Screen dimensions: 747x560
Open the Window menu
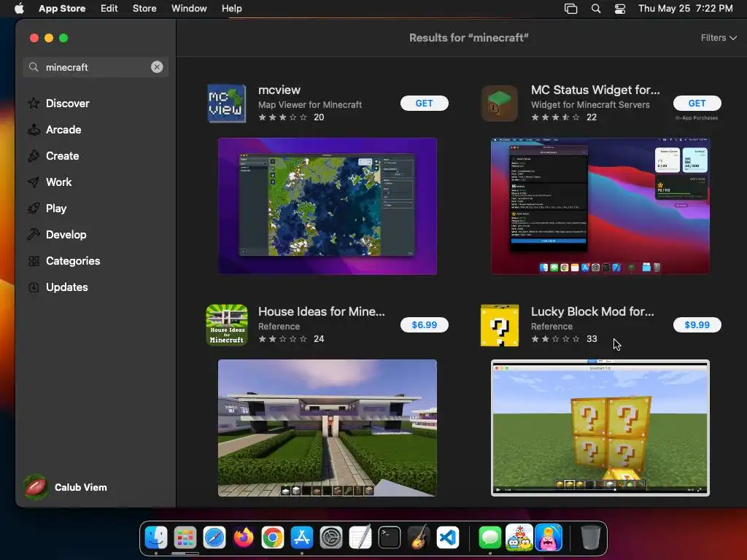point(189,8)
